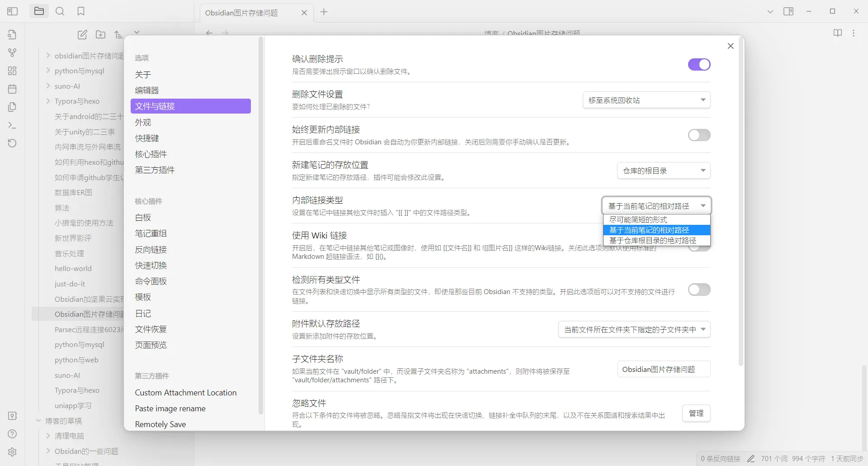Screen dimensions: 868x466
Task: Open the bookmarks icon
Action: pyautogui.click(x=81, y=11)
